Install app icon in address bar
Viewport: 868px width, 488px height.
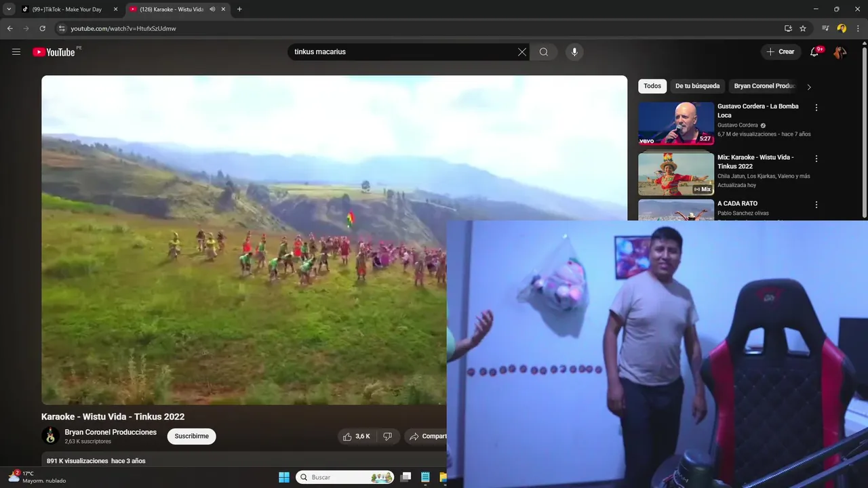pos(788,28)
